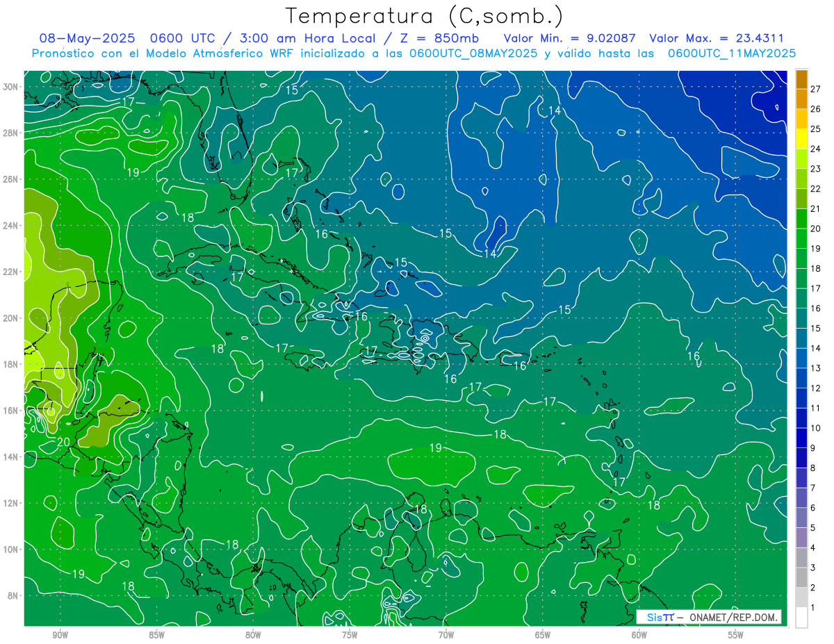Screen dimensions: 834x644
Task: Click the 'ONAMET/REP.DOM.' credit label
Action: coord(733,617)
